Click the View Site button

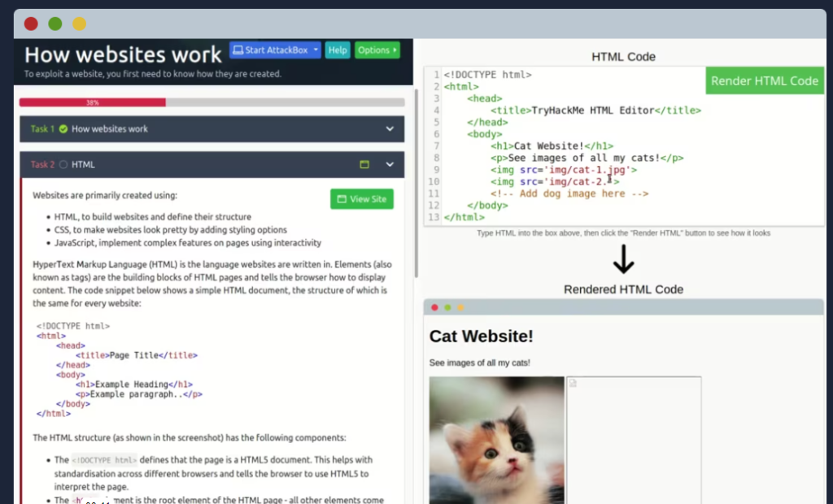(x=362, y=199)
